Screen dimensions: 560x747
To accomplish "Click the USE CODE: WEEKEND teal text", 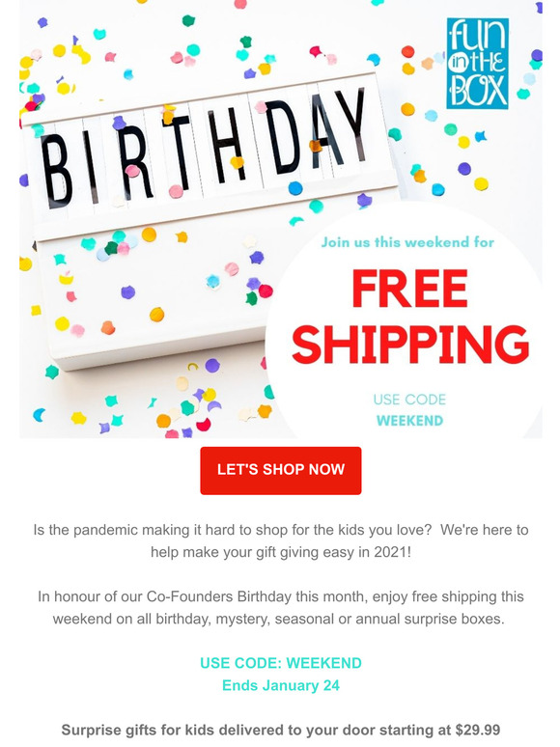I will [281, 663].
